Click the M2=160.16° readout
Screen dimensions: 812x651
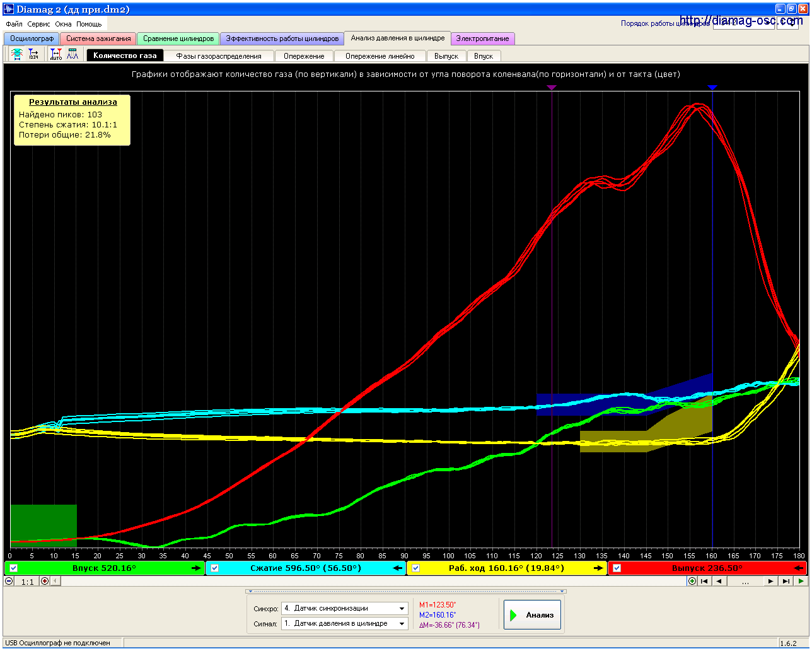(438, 615)
